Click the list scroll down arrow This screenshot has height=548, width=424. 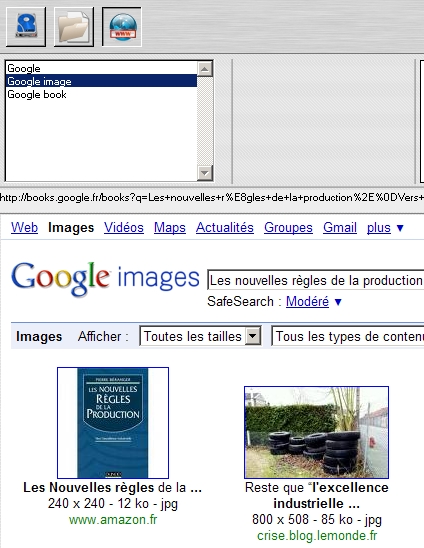204,173
